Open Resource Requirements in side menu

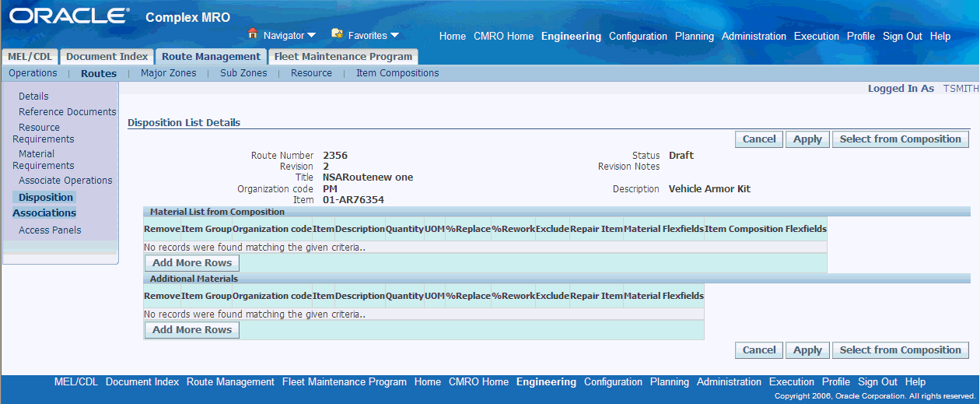44,133
